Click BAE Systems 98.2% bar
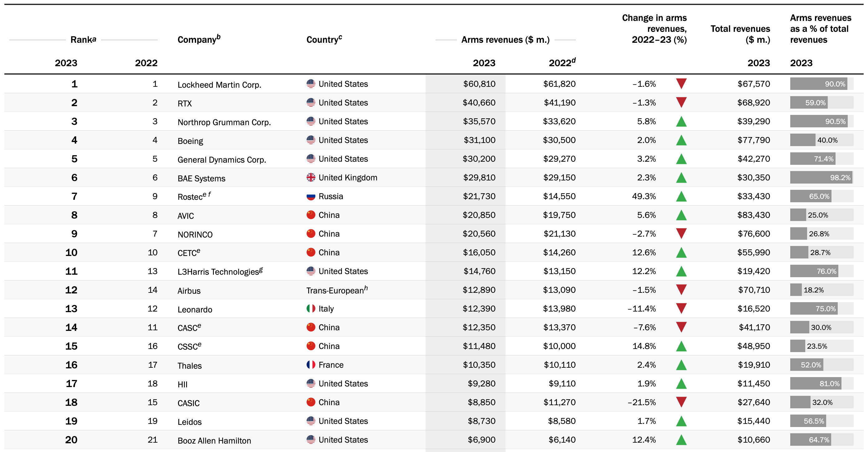The width and height of the screenshot is (868, 452). pyautogui.click(x=821, y=178)
